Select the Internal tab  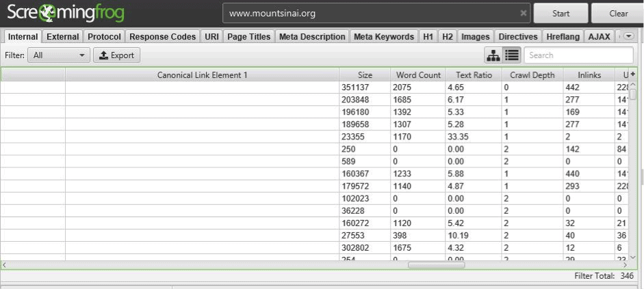(x=23, y=37)
